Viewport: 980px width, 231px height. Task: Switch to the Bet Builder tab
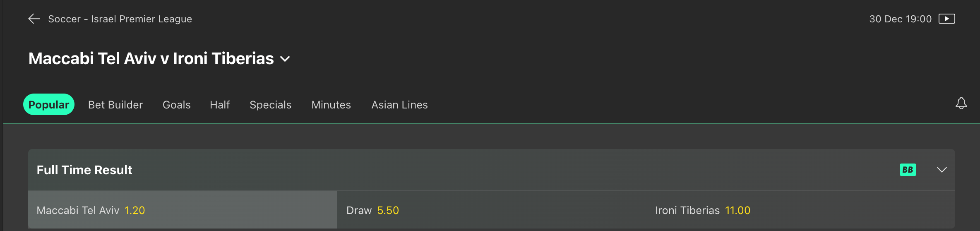coord(115,105)
